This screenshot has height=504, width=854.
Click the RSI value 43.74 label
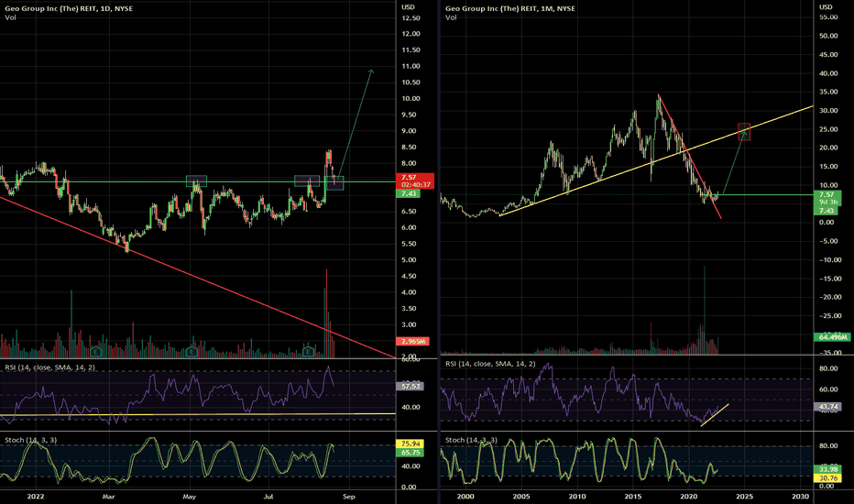[827, 407]
